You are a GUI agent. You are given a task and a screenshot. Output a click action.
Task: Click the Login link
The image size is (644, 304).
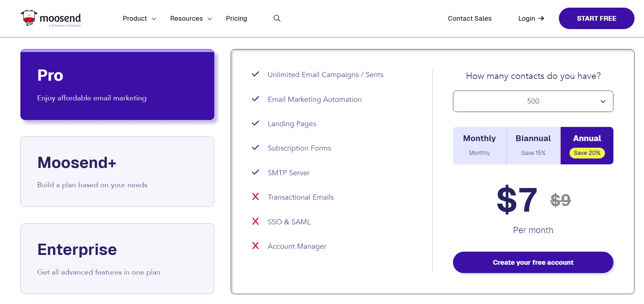tap(531, 18)
